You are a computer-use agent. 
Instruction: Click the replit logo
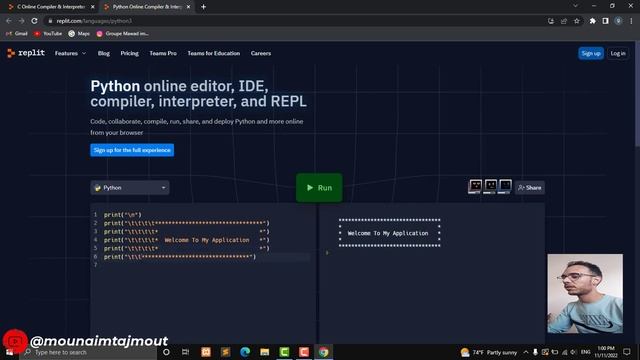(26, 53)
